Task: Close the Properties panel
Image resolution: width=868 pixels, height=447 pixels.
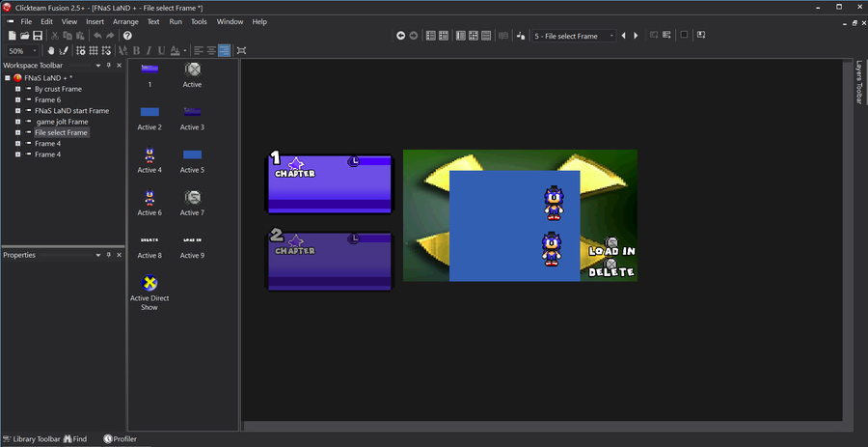Action: [x=119, y=255]
